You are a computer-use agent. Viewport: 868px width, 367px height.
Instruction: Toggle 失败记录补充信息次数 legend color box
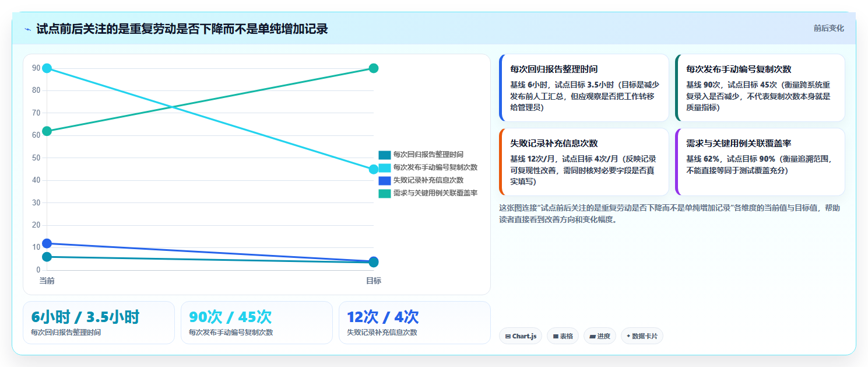pos(385,180)
